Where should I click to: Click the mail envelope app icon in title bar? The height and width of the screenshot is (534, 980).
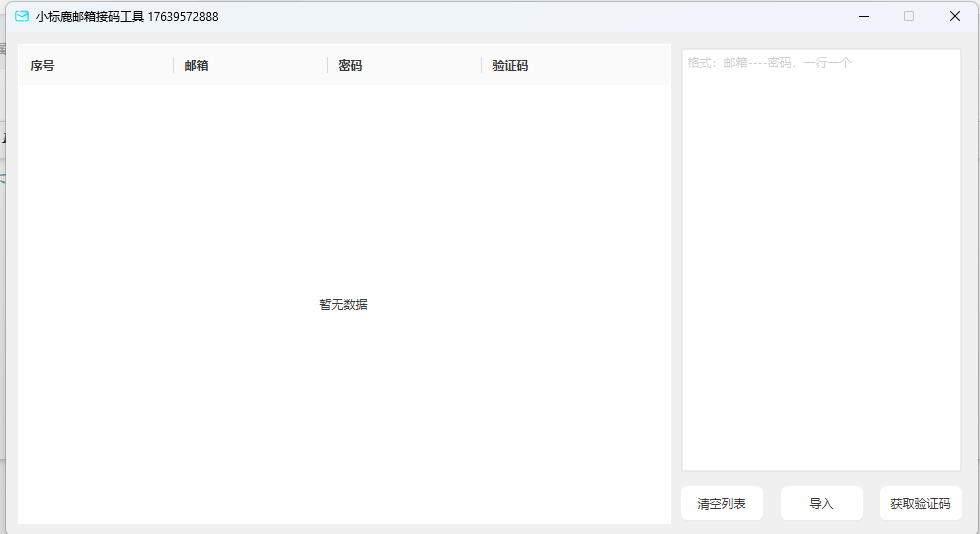point(22,16)
